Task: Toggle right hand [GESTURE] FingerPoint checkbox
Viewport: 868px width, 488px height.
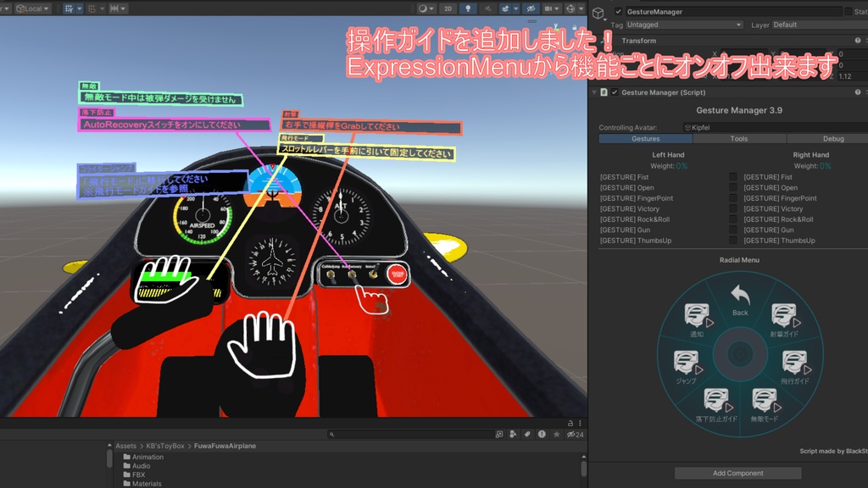Action: click(733, 198)
